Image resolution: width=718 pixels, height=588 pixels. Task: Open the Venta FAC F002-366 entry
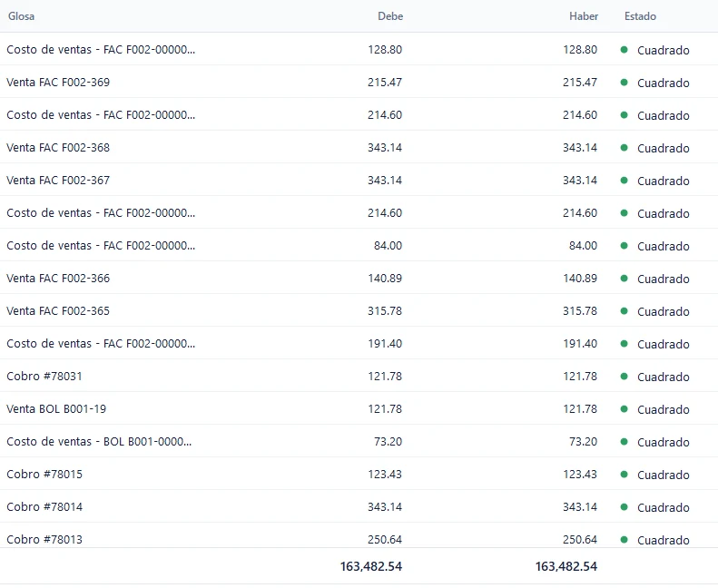tap(58, 279)
